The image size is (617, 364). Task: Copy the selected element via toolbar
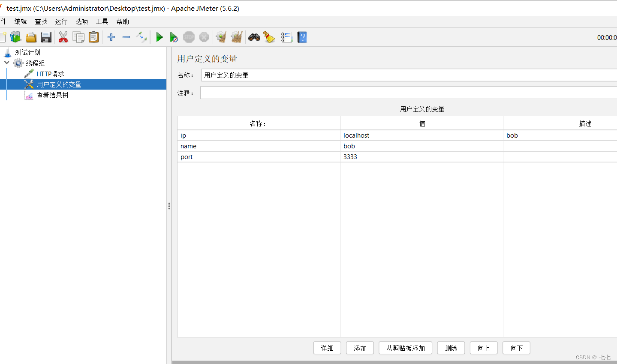click(x=78, y=37)
